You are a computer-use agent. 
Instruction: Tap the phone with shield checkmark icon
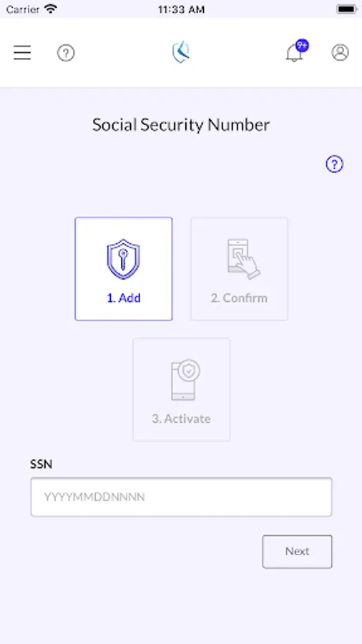[x=185, y=380]
